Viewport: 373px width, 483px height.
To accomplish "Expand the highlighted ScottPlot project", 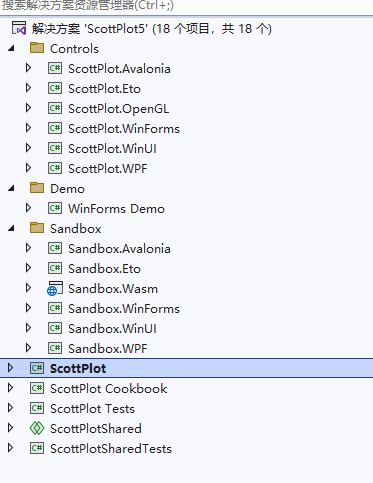I will click(x=10, y=368).
